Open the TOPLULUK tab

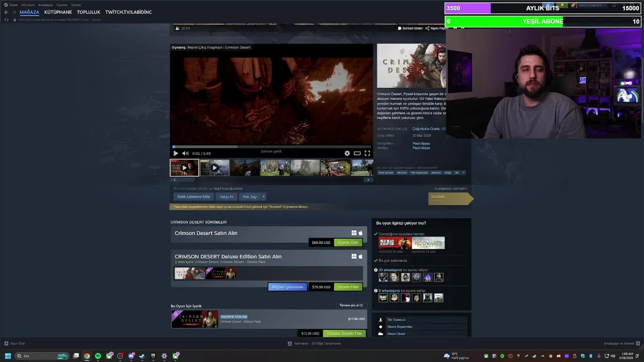(89, 12)
